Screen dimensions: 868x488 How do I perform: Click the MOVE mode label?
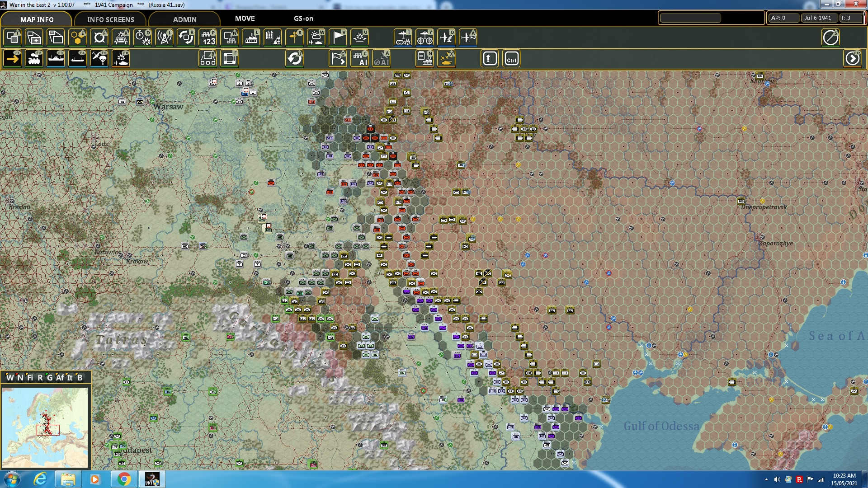pyautogui.click(x=245, y=19)
